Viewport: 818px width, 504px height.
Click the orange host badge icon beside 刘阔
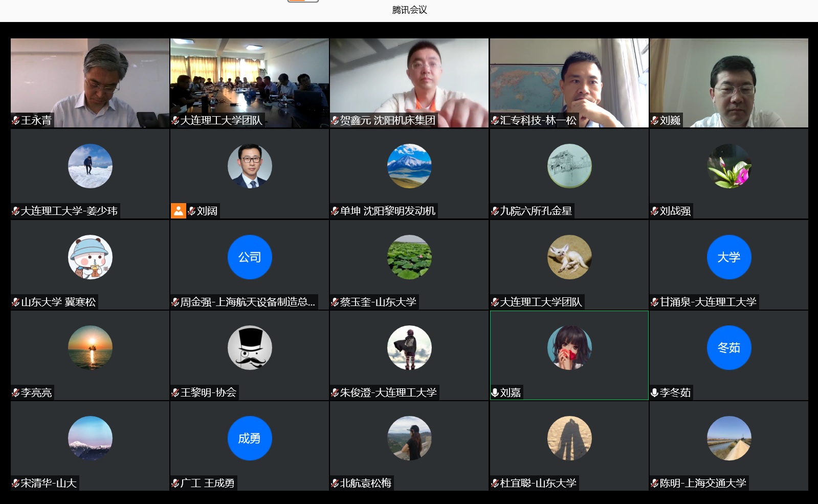[x=178, y=211]
